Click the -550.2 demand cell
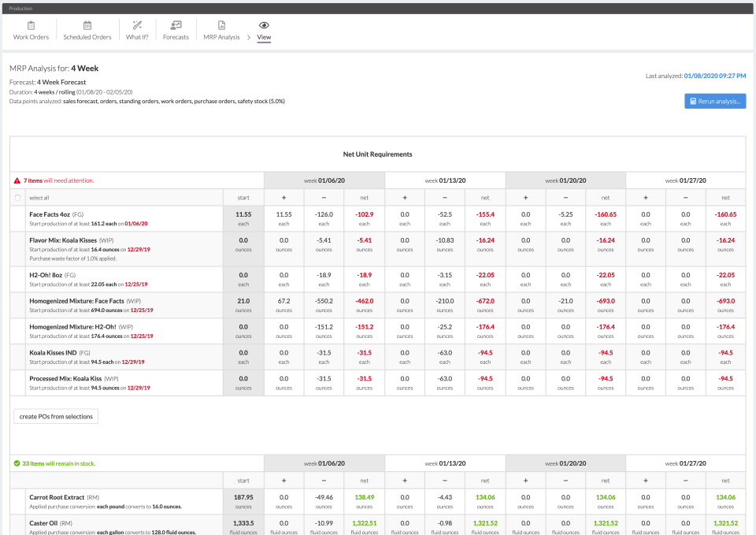 (x=324, y=301)
